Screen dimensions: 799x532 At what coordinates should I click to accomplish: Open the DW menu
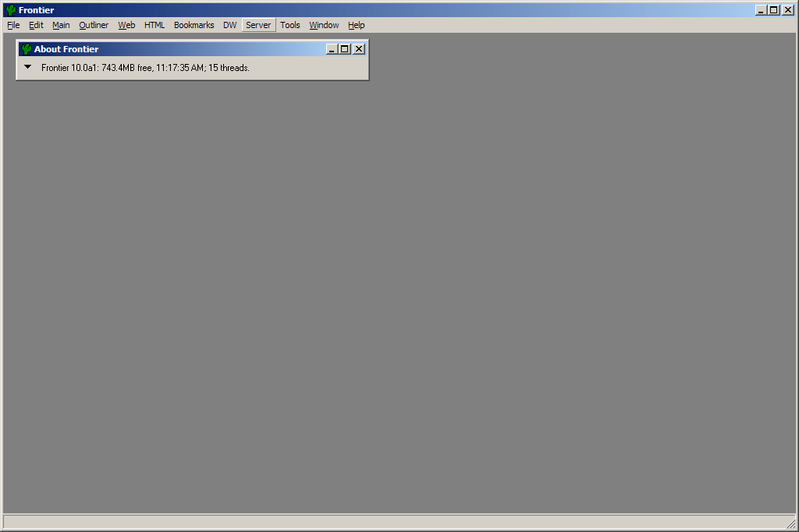pos(229,25)
